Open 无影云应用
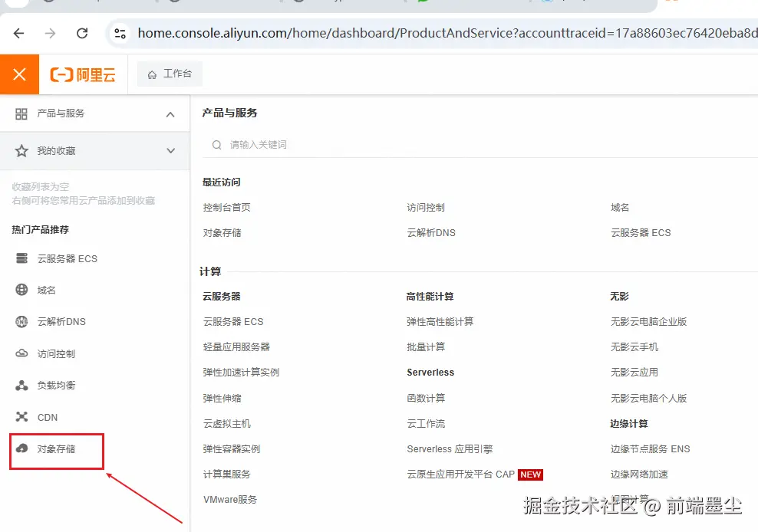Screen dimensions: 758x532 click(x=634, y=373)
